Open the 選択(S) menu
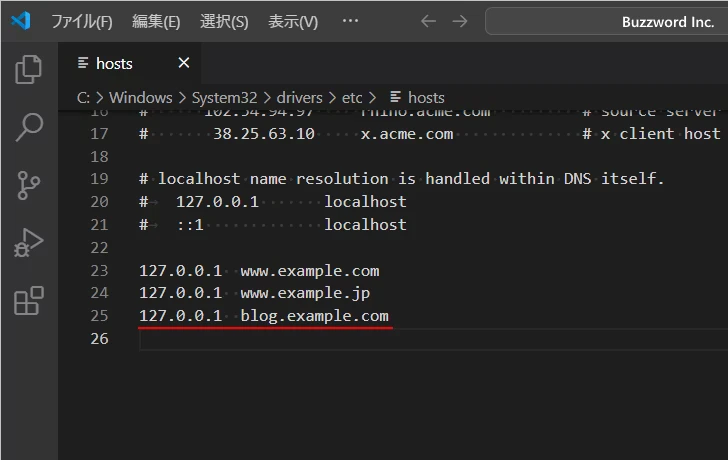Image resolution: width=728 pixels, height=460 pixels. 224,21
